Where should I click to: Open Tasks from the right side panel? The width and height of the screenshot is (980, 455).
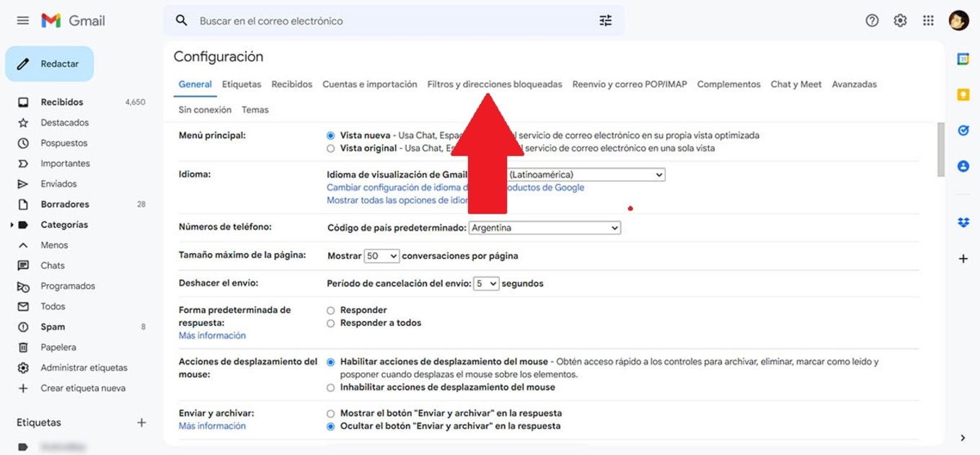coord(963,130)
